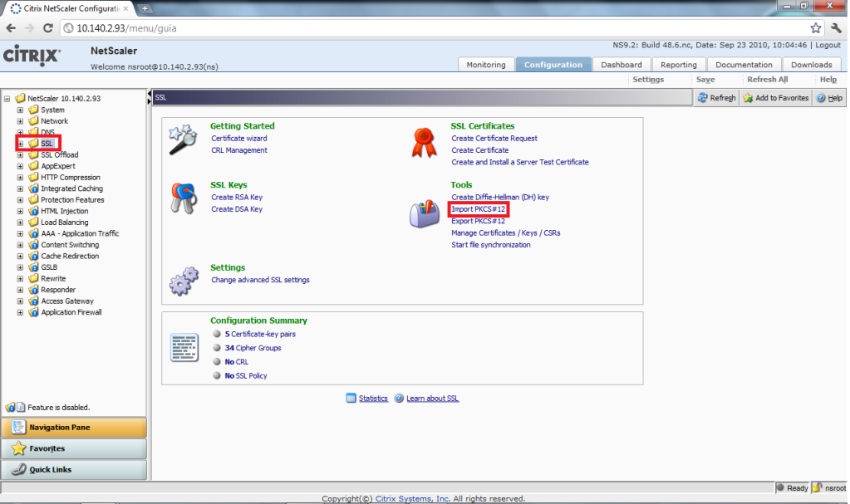Click the Save menu item
The height and width of the screenshot is (504, 850).
[705, 80]
